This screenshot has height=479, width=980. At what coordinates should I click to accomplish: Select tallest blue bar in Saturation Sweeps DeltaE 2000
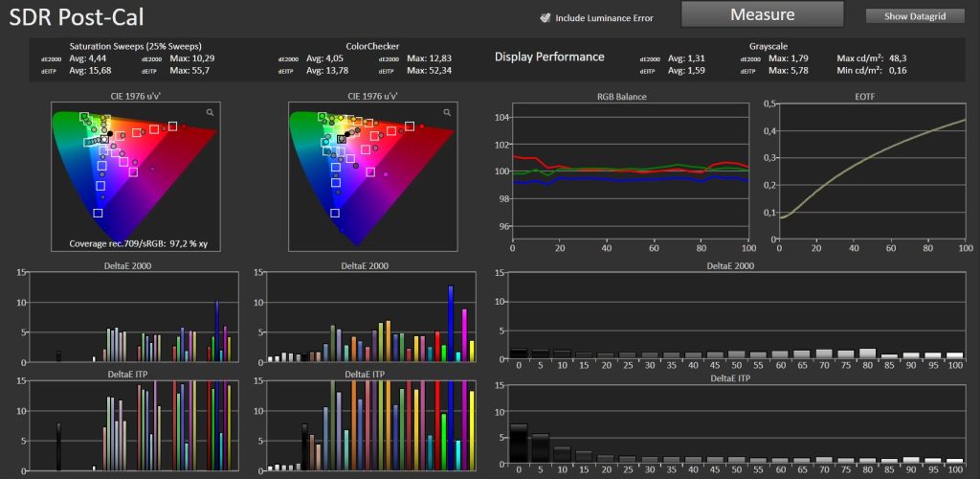pos(217,331)
